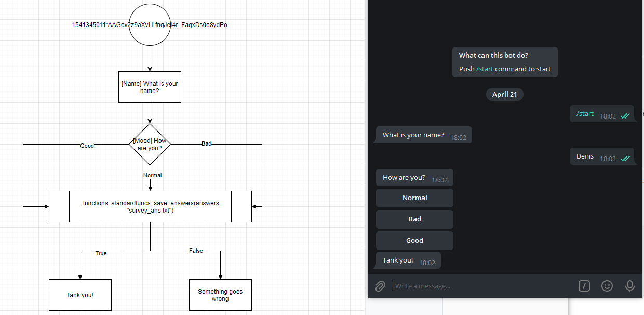Select the save_answers function block
This screenshot has height=315, width=644.
coord(150,206)
